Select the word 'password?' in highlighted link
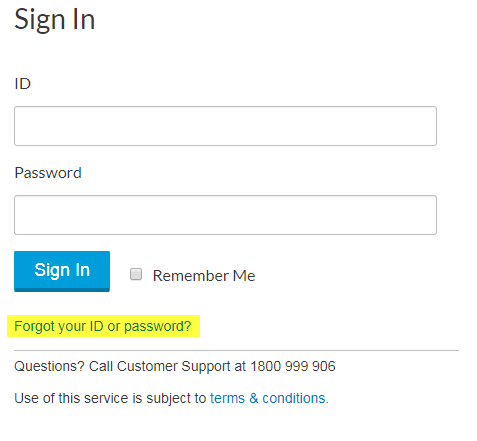Viewport: 477px width, 441px height. click(158, 326)
